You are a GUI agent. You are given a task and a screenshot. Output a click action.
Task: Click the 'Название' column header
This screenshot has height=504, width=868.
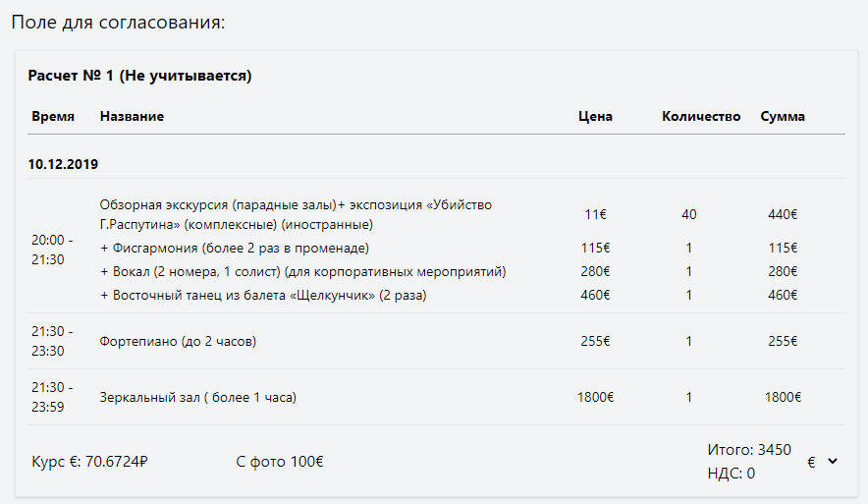132,116
